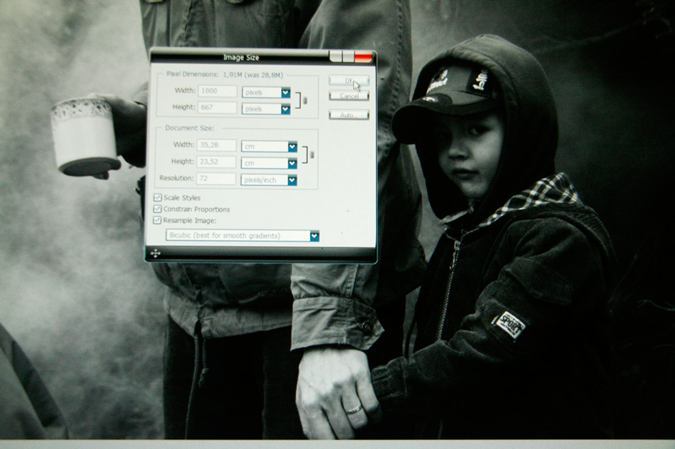This screenshot has height=449, width=675.
Task: Toggle the Resample Image checkbox
Action: point(158,220)
